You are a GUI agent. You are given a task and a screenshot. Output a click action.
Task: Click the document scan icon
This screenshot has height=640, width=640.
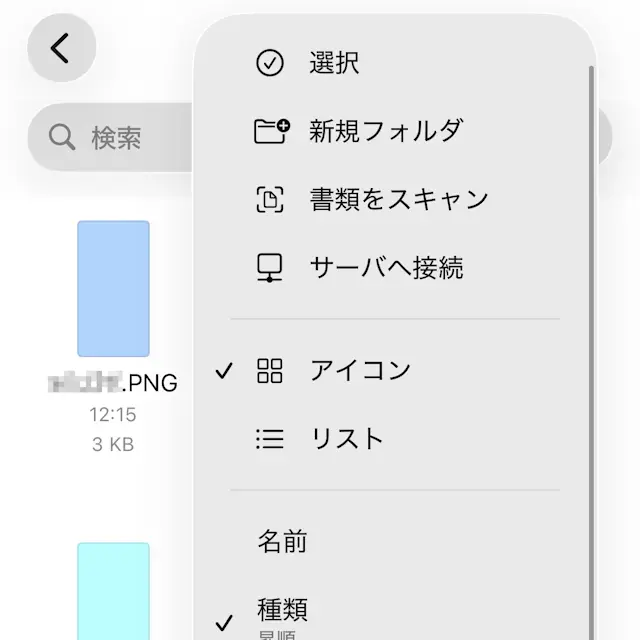[270, 199]
